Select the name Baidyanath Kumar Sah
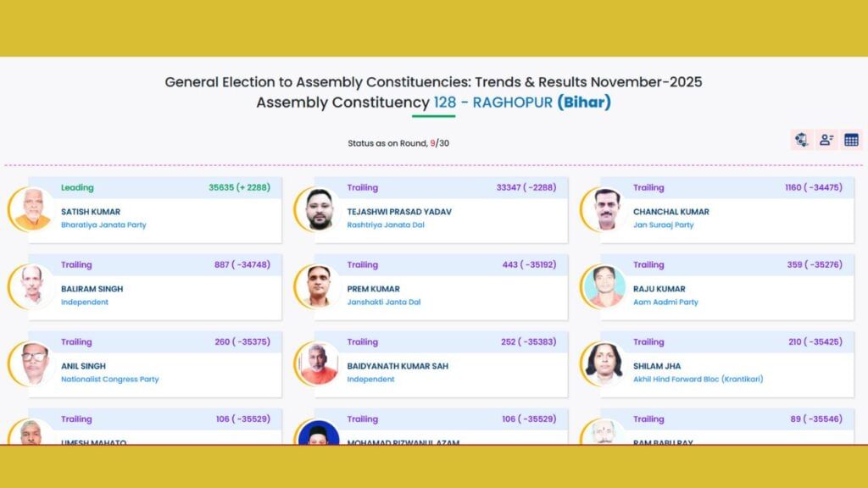868x488 pixels. [x=398, y=366]
